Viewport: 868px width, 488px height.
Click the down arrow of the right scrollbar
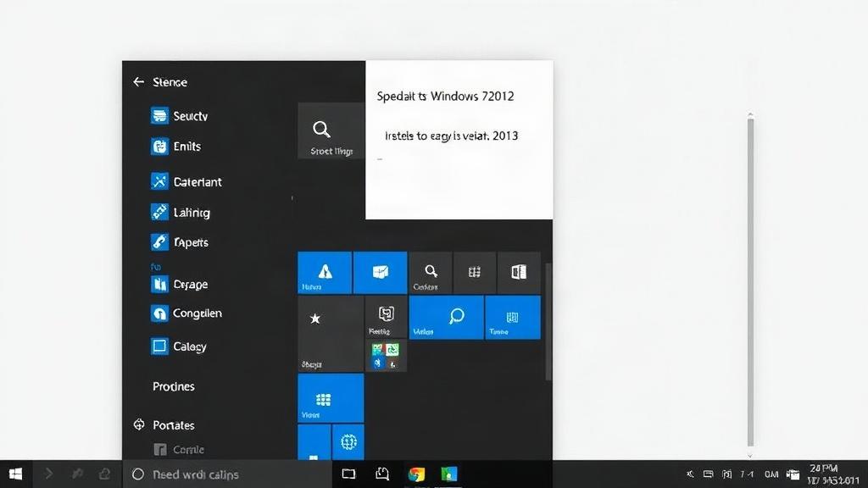[x=751, y=455]
